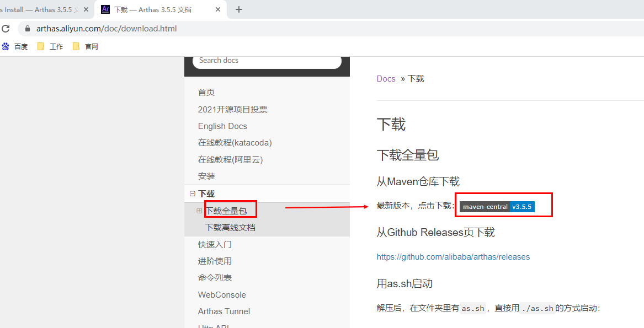Screen dimensions: 644x328
Task: Click the Arthas favicon on active tab
Action: [105, 9]
